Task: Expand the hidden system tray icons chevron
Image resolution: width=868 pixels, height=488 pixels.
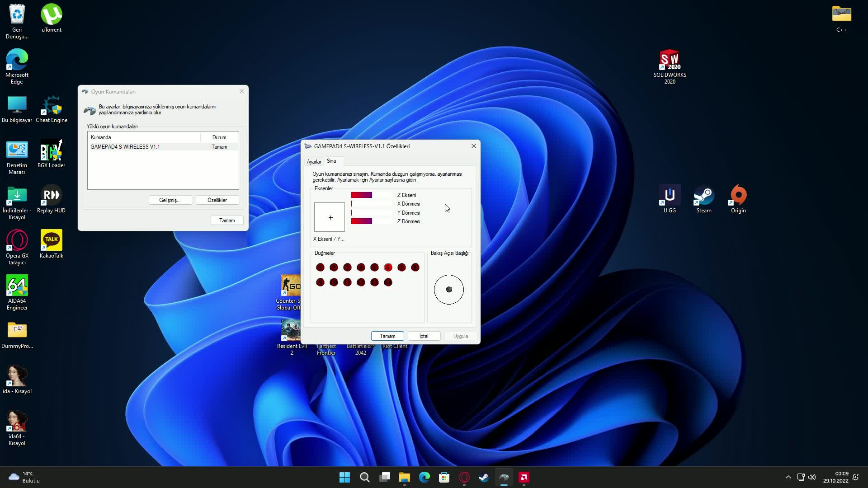Action: coord(788,477)
